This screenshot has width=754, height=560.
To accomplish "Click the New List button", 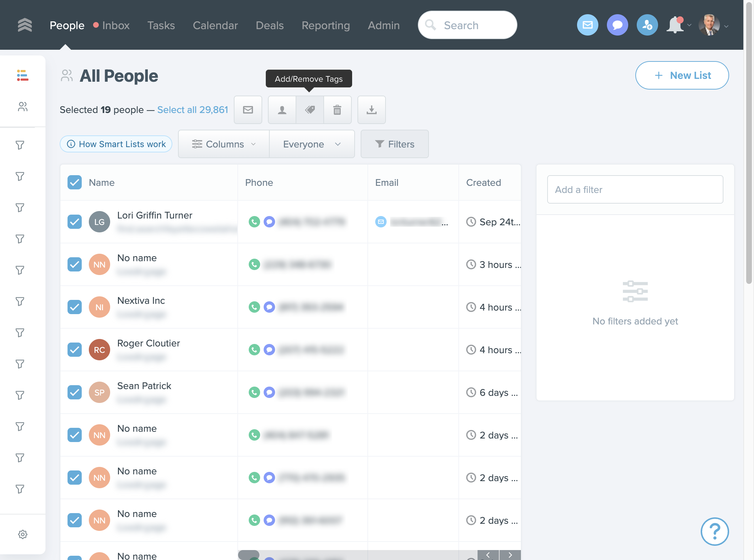I will click(682, 75).
